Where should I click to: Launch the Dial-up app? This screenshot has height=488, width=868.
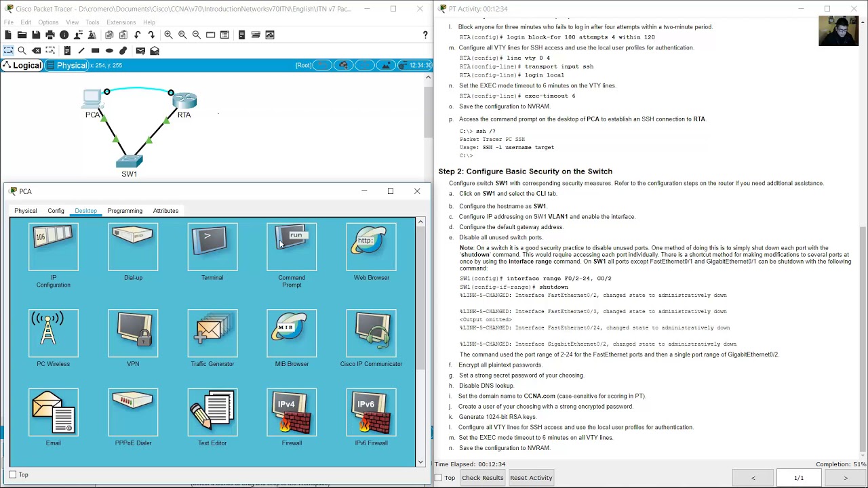(x=133, y=247)
